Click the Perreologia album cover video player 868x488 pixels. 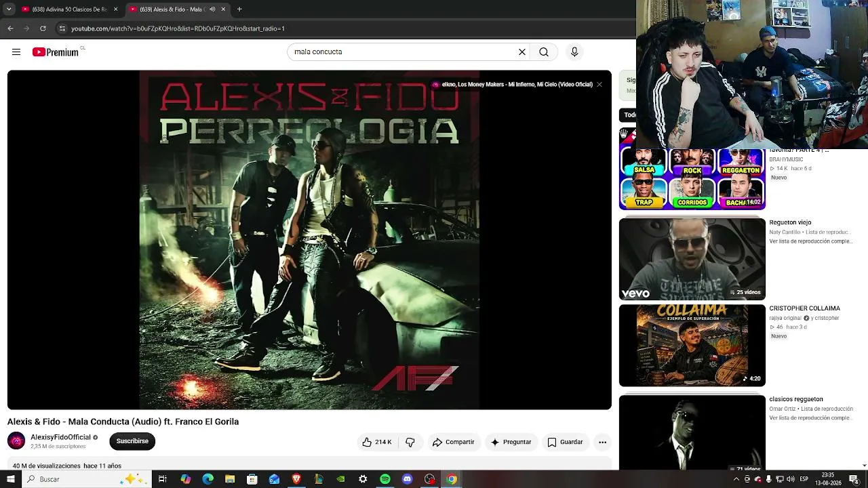(x=309, y=240)
